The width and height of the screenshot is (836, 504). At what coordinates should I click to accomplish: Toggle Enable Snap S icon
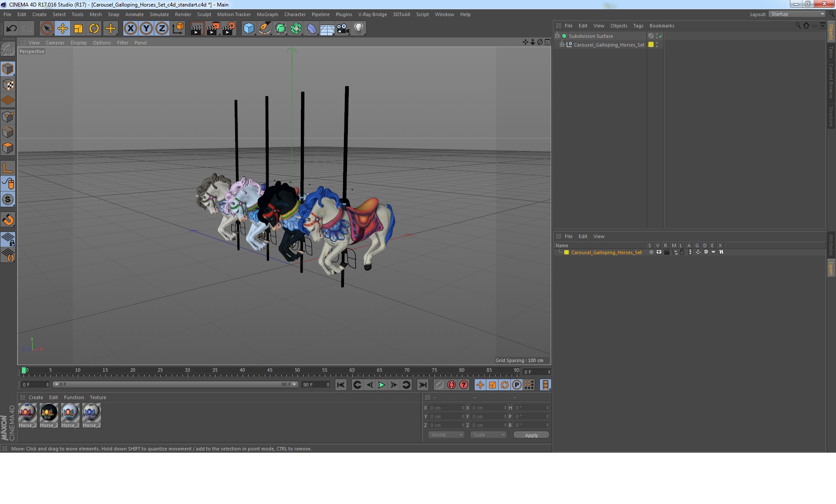point(8,199)
